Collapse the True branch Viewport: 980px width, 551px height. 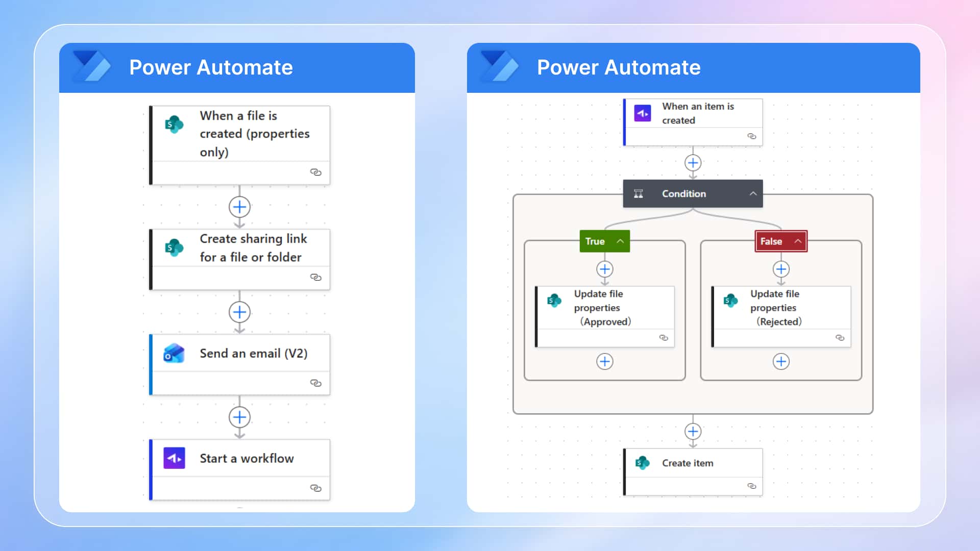[x=620, y=241]
